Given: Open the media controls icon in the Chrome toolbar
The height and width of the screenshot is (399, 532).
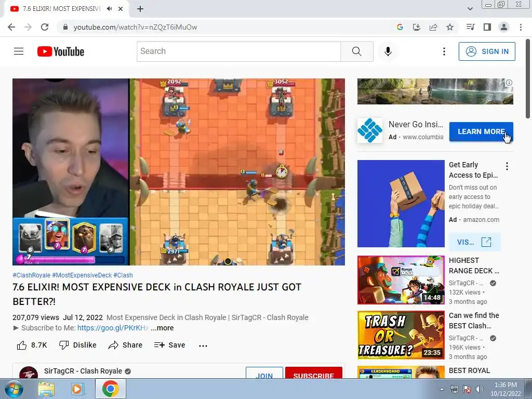Looking at the screenshot, I should [x=470, y=27].
